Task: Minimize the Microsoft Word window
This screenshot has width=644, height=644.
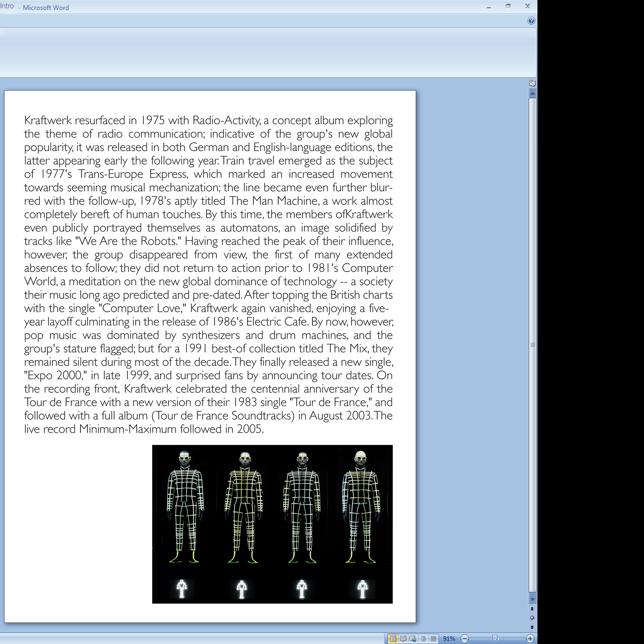Action: tap(489, 7)
